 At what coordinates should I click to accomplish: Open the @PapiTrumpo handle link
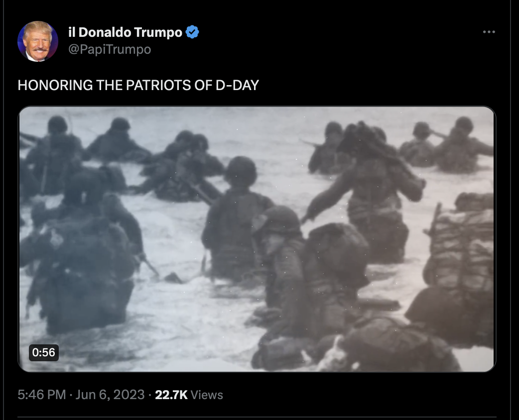click(x=110, y=49)
